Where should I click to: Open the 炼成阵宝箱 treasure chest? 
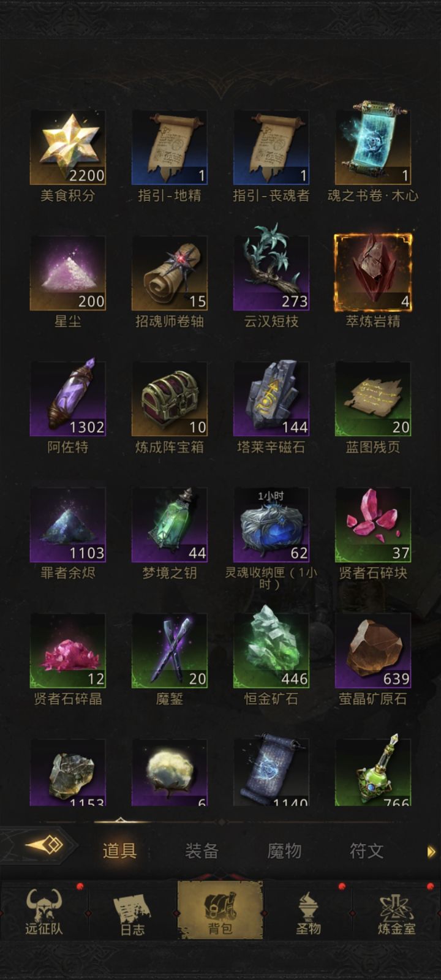coord(170,399)
